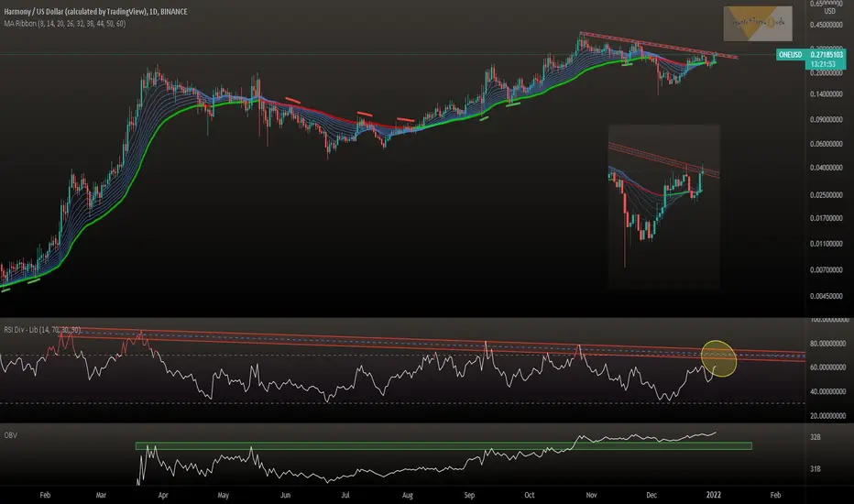854x504 pixels.
Task: Click the 32B OBV scale label
Action: (x=816, y=437)
